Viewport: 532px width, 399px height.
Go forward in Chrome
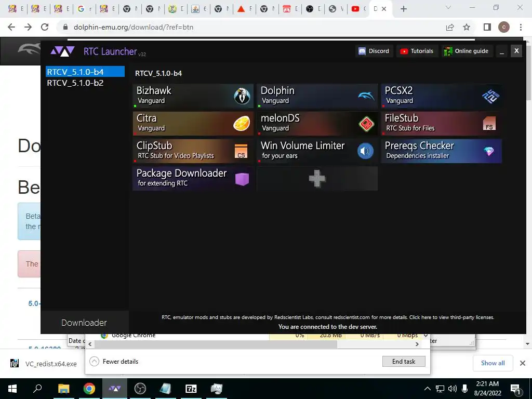pyautogui.click(x=28, y=27)
